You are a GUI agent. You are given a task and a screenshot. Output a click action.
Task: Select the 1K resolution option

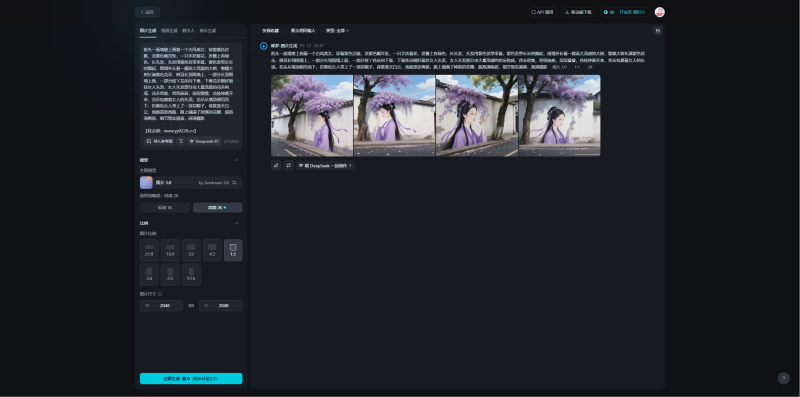165,208
